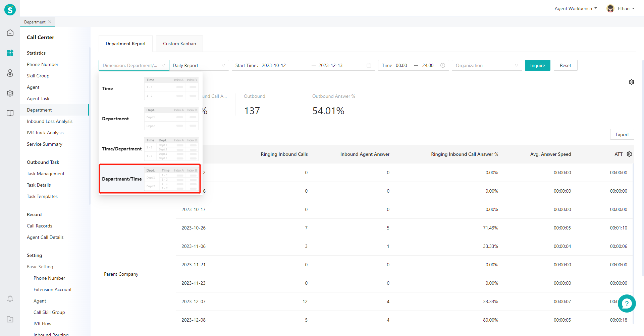
Task: Click the Export button
Action: pos(622,134)
